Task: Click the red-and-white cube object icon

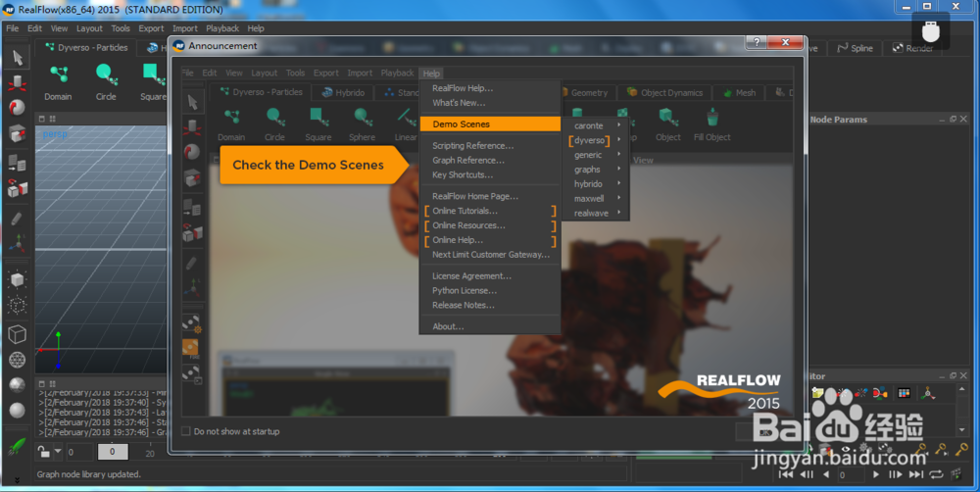Action: [x=18, y=132]
